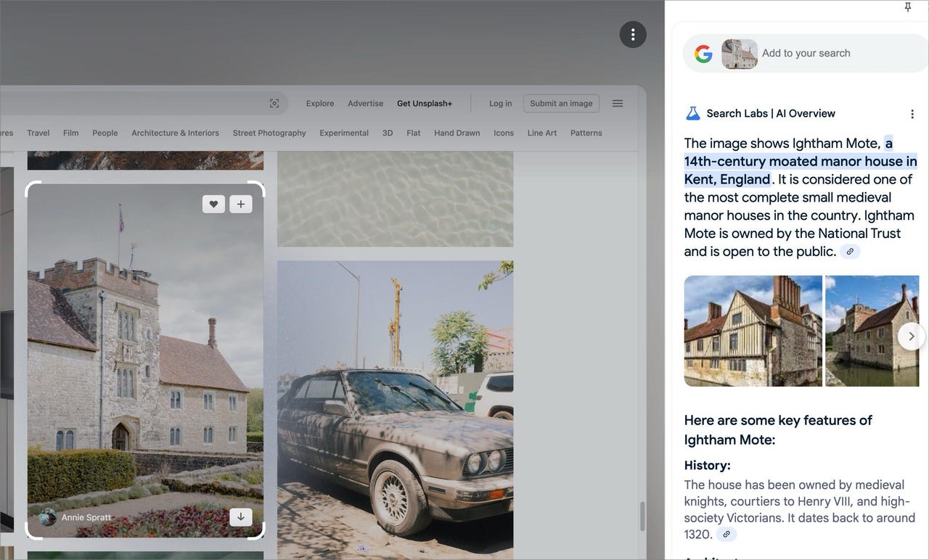Open Annie Spratt's profile avatar
The width and height of the screenshot is (929, 560).
(x=48, y=517)
